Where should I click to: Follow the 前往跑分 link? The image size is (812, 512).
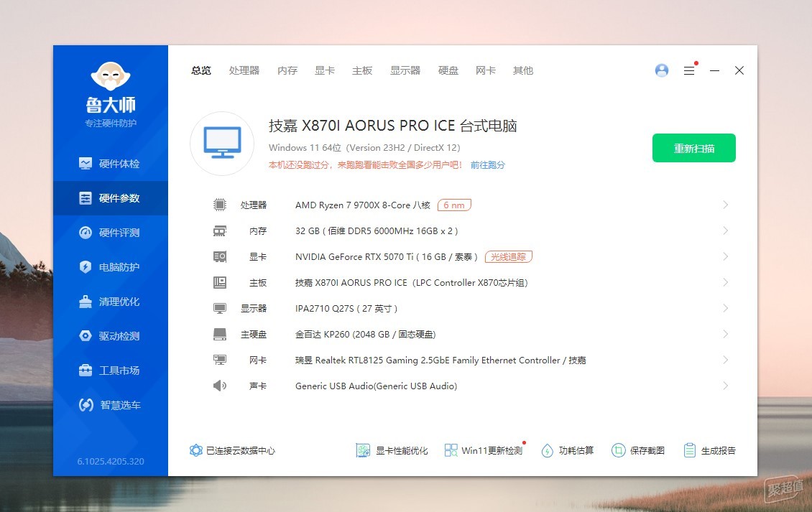487,165
